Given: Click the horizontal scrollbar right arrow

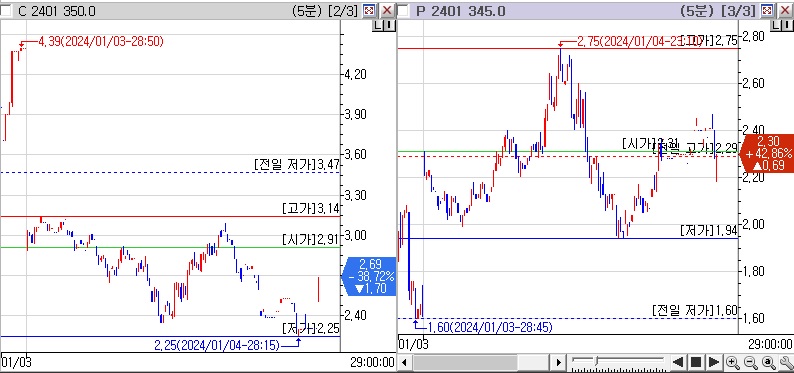Looking at the screenshot, I should click(559, 362).
